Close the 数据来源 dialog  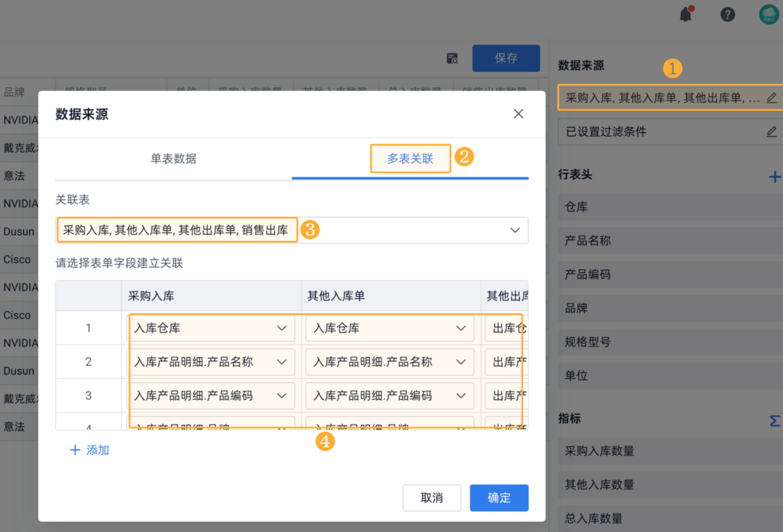click(518, 113)
